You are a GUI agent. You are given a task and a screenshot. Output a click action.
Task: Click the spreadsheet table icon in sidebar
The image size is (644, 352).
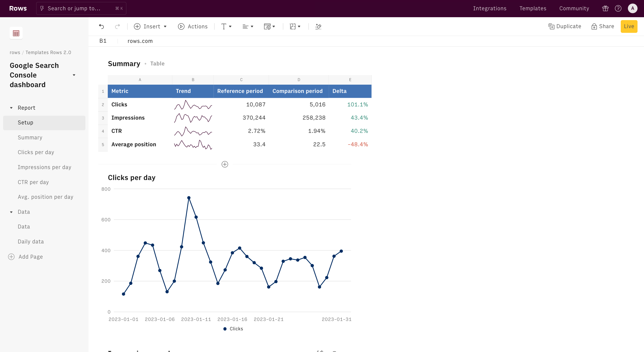tap(16, 33)
